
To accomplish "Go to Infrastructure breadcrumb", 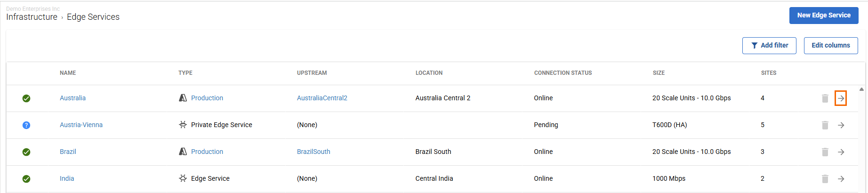I will (x=32, y=17).
